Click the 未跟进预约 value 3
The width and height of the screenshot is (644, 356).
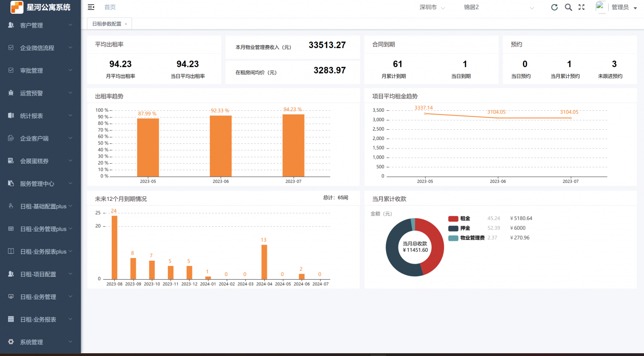[x=614, y=64]
